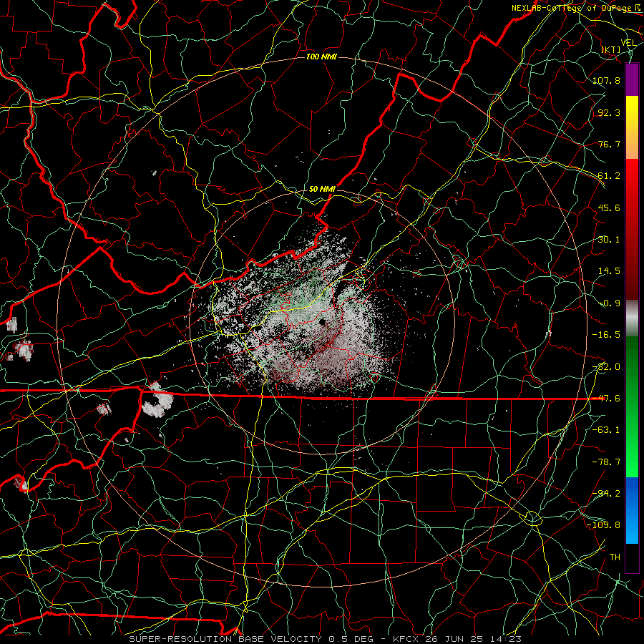Click the -63.1 velocity scale value
644x644 pixels.
tap(606, 430)
